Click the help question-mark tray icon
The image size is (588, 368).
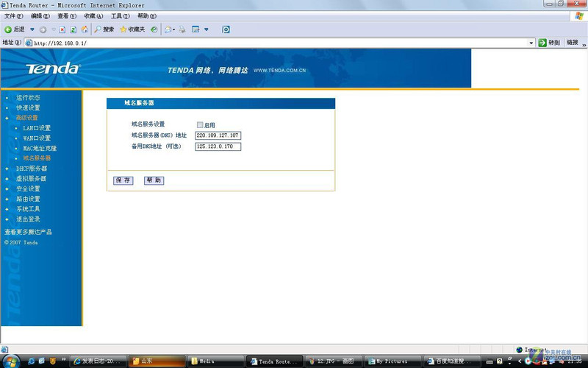pyautogui.click(x=500, y=361)
